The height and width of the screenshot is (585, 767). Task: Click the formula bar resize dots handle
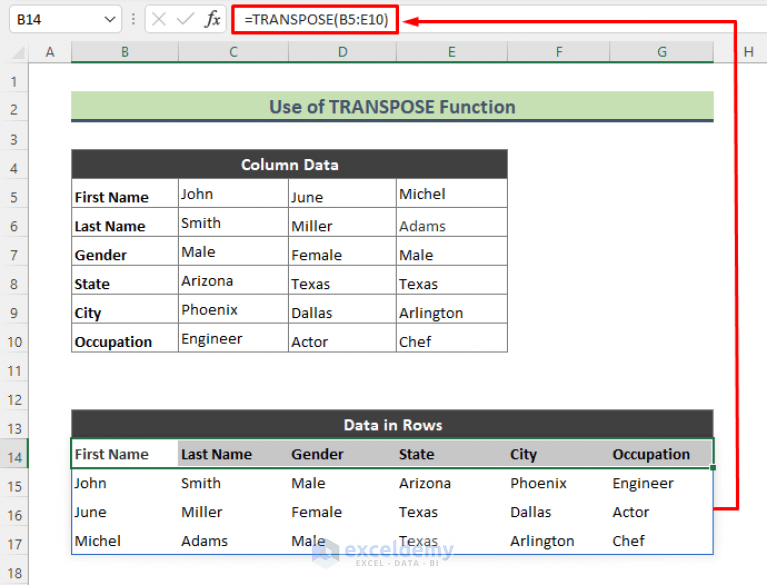tap(133, 19)
